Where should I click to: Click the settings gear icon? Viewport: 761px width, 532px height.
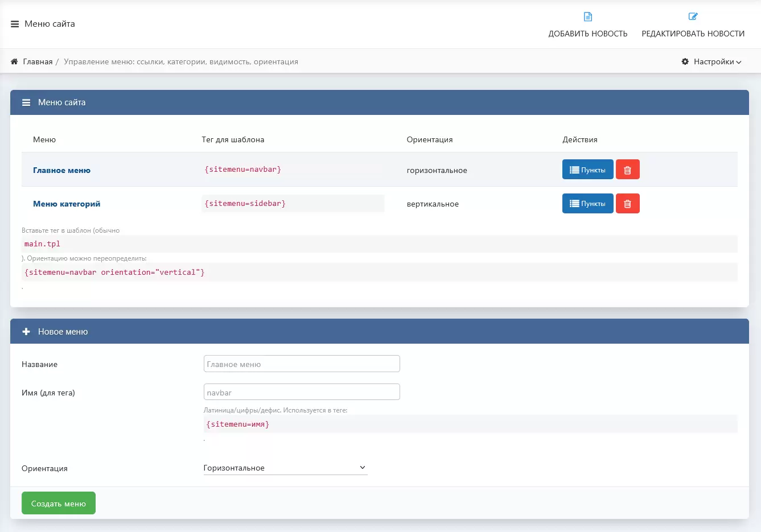[x=685, y=61]
